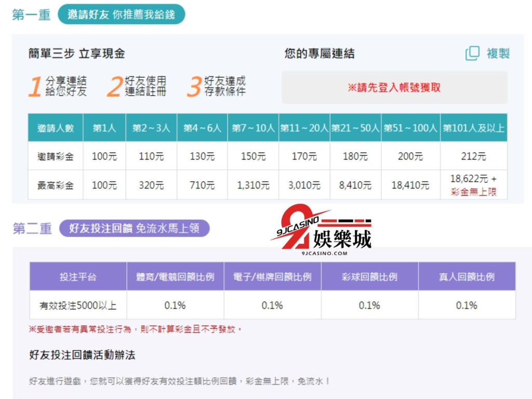The image size is (532, 399).
Task: Click the 0.1% under 彩球回饋比例
Action: 368,304
